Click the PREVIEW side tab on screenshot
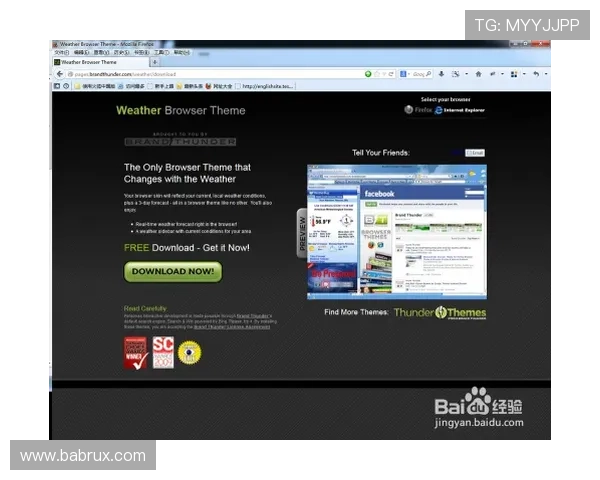The height and width of the screenshot is (480, 600). click(302, 233)
